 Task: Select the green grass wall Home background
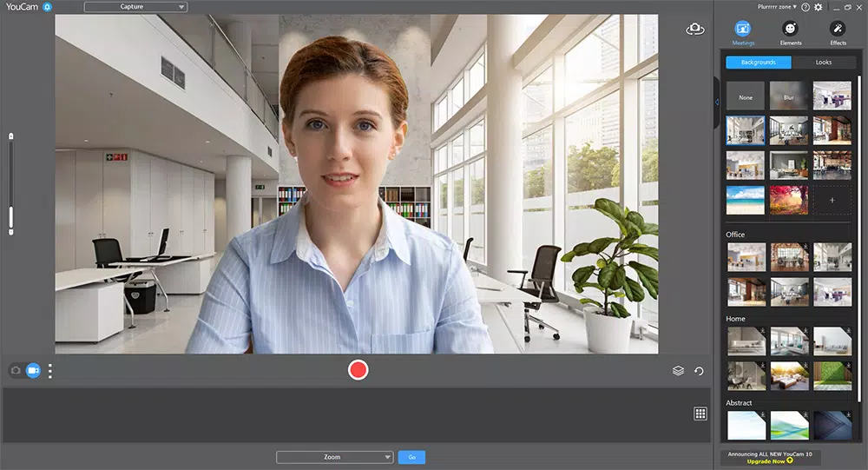pos(832,376)
